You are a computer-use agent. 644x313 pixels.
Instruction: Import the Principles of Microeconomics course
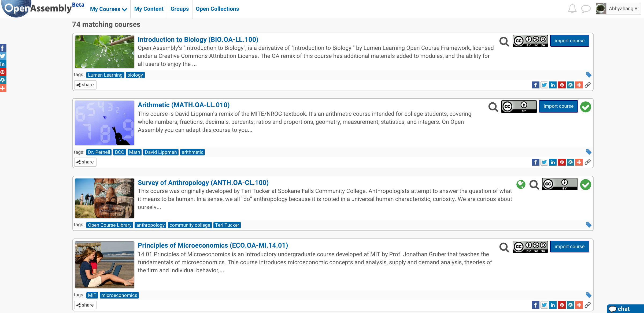[x=569, y=247]
